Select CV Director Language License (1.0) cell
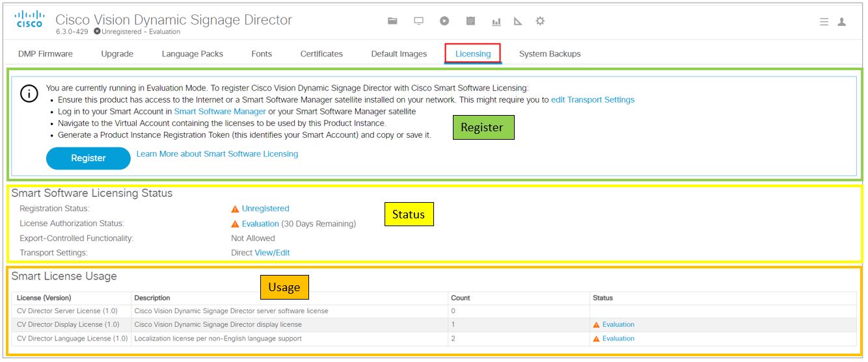 pyautogui.click(x=72, y=339)
